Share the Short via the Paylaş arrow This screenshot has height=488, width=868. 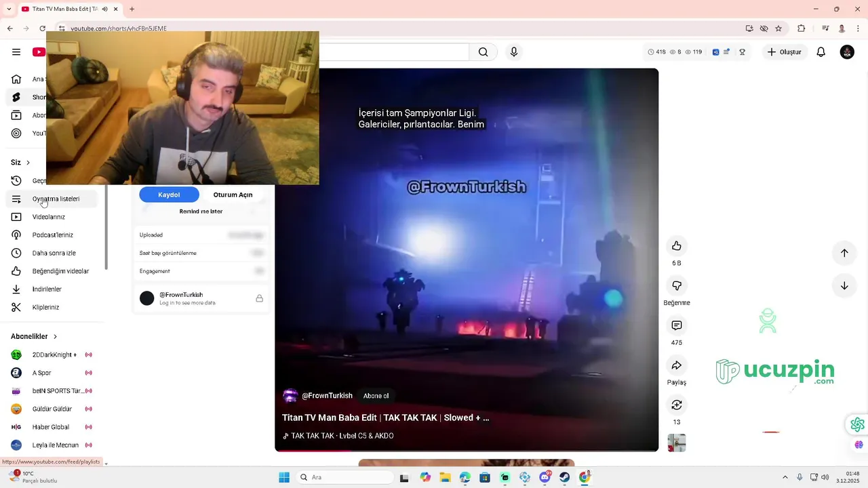[x=676, y=365]
